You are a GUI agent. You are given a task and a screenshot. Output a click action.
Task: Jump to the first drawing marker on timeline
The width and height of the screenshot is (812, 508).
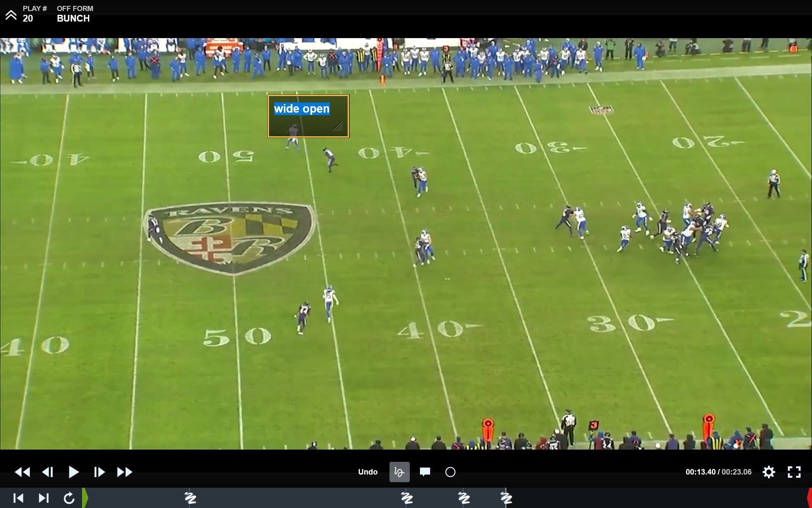[x=190, y=498]
